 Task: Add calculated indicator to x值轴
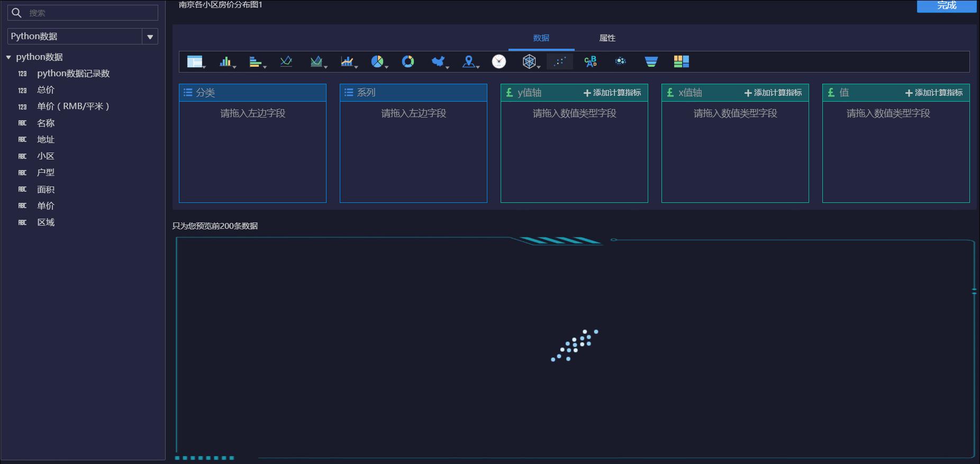tap(773, 93)
